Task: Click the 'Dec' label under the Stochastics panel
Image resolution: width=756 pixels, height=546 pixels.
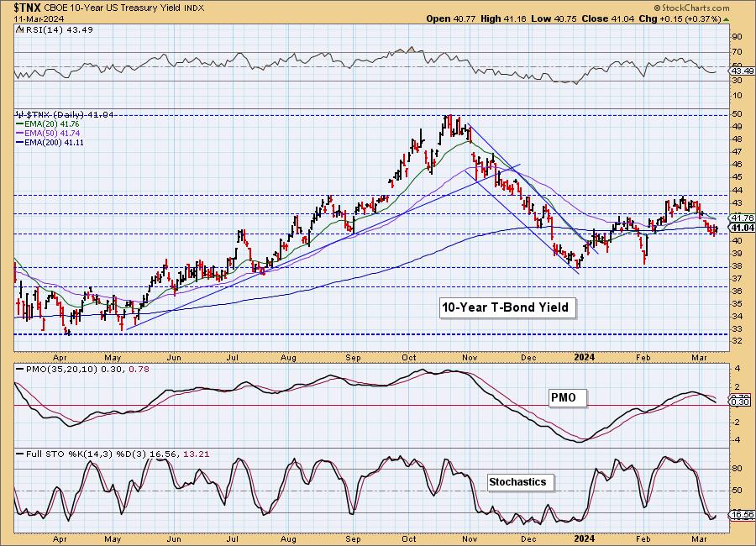Action: point(528,538)
